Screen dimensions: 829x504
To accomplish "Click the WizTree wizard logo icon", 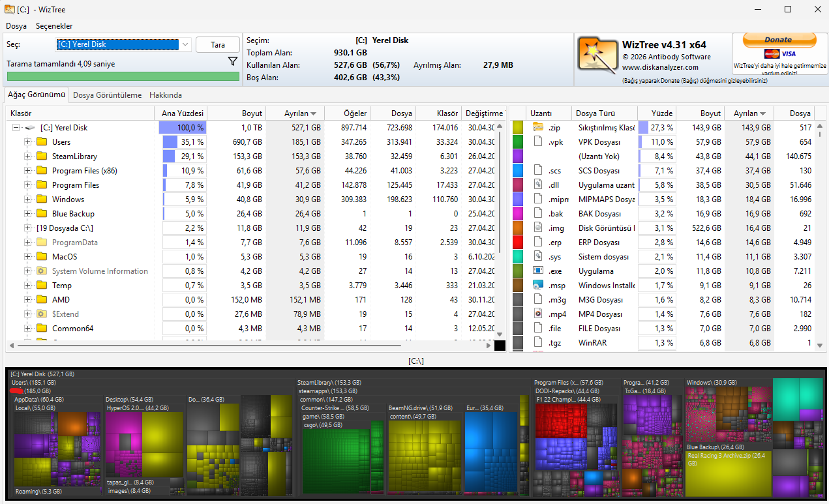I will click(x=597, y=55).
